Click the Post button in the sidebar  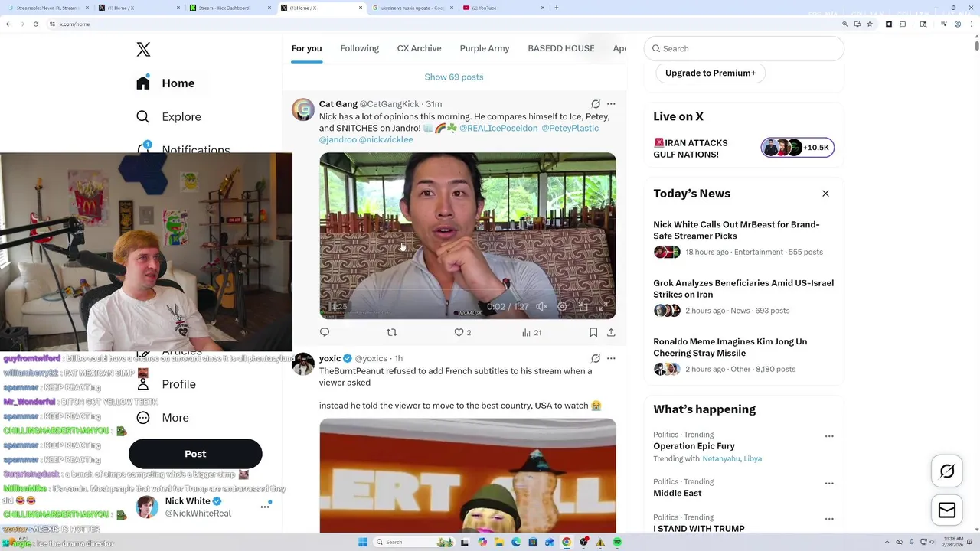point(195,454)
